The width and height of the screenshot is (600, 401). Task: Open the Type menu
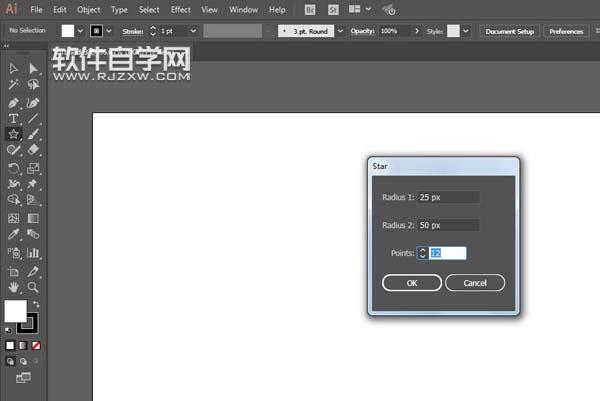tap(119, 10)
